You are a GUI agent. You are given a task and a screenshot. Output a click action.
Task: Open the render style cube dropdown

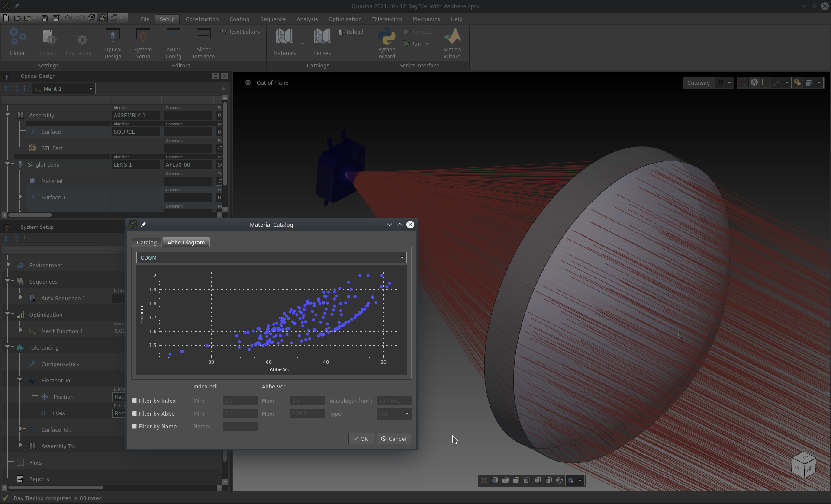tap(813, 83)
